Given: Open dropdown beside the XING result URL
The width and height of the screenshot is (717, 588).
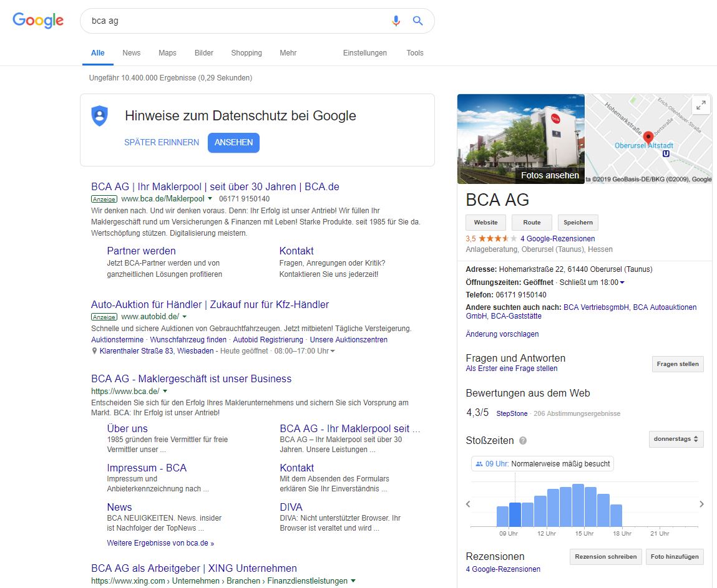Looking at the screenshot, I should pos(353,581).
